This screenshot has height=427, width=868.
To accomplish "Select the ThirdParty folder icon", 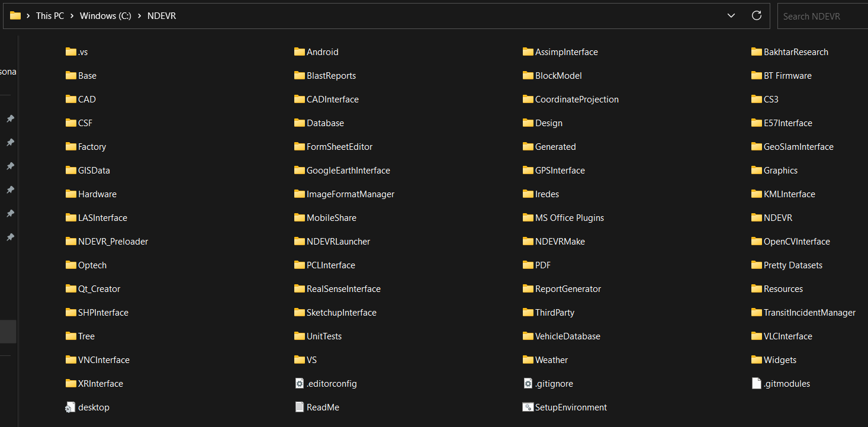I will point(528,313).
